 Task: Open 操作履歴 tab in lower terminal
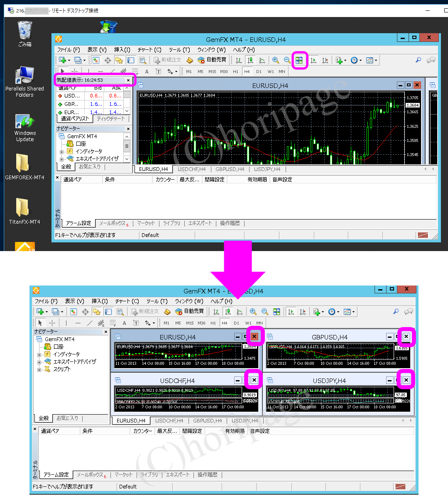207,475
